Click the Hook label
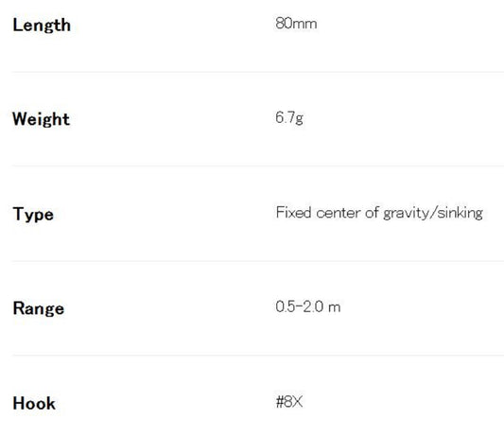 point(34,403)
